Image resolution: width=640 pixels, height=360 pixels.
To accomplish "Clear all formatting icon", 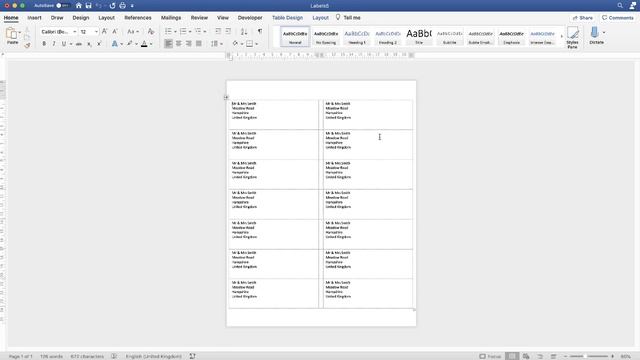I will [151, 31].
